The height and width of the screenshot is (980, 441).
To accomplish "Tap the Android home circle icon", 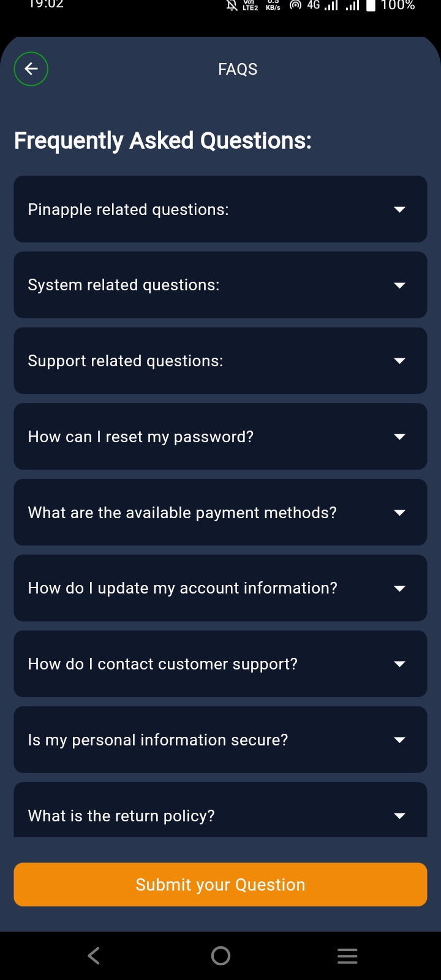I will (221, 956).
